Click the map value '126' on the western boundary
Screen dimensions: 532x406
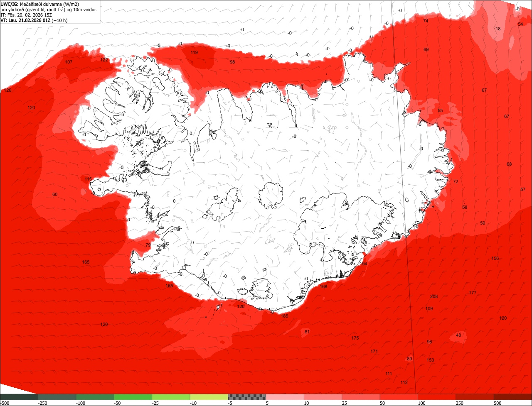[7, 90]
